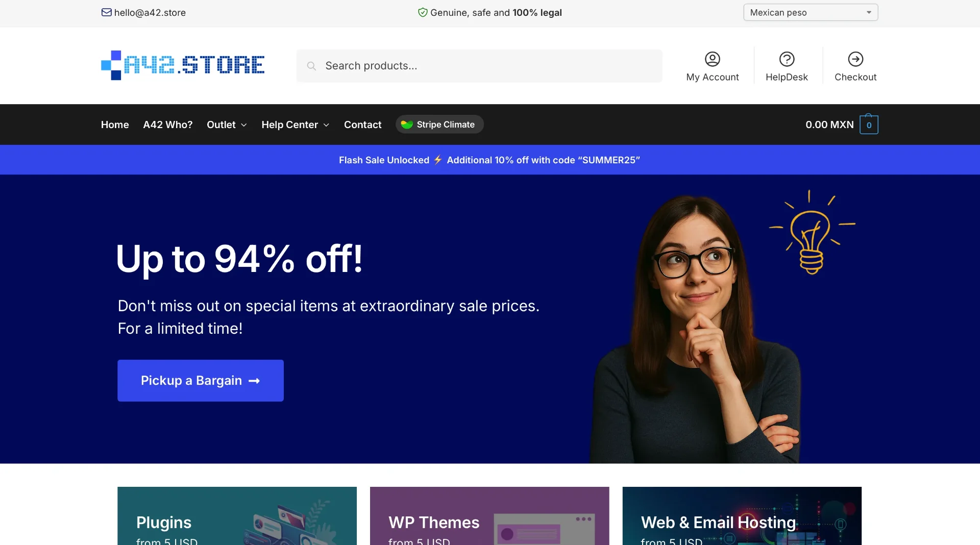
Task: Click the Stripe Climate leaf badge
Action: (439, 125)
